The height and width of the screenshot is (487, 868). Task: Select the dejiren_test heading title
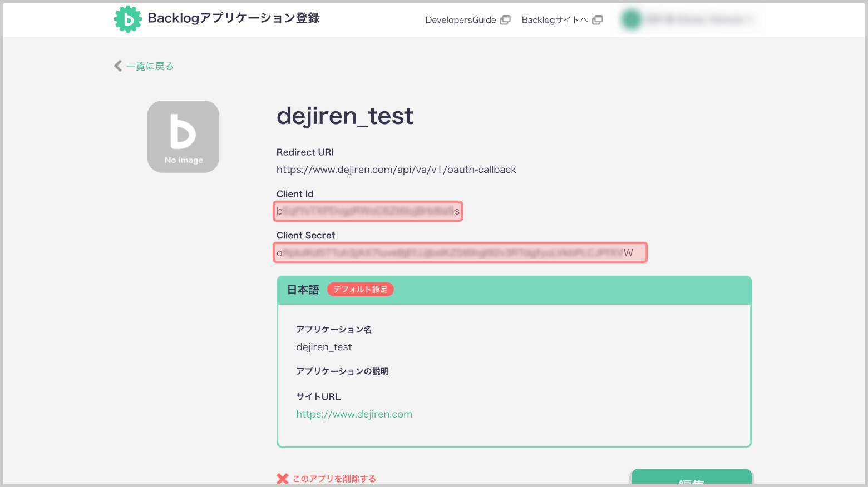(345, 116)
